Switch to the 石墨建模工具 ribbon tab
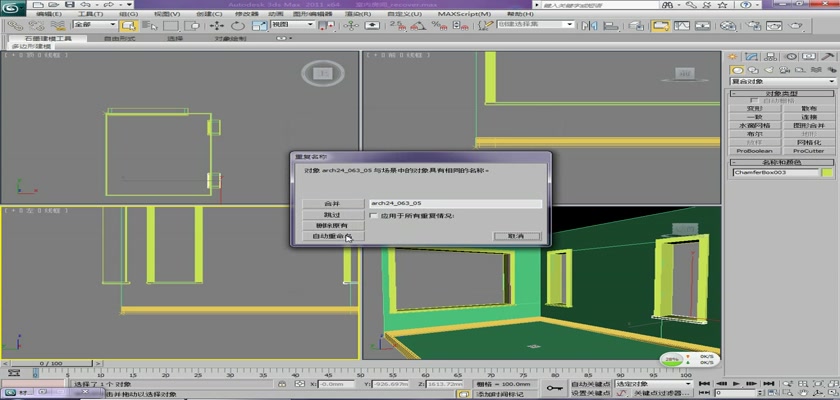Screen dimensions: 840x400 tap(48, 39)
